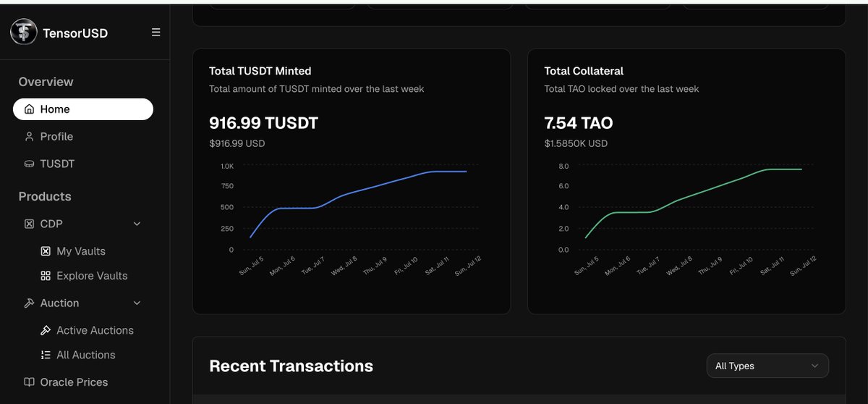Click the All Auctions list icon

(45, 355)
